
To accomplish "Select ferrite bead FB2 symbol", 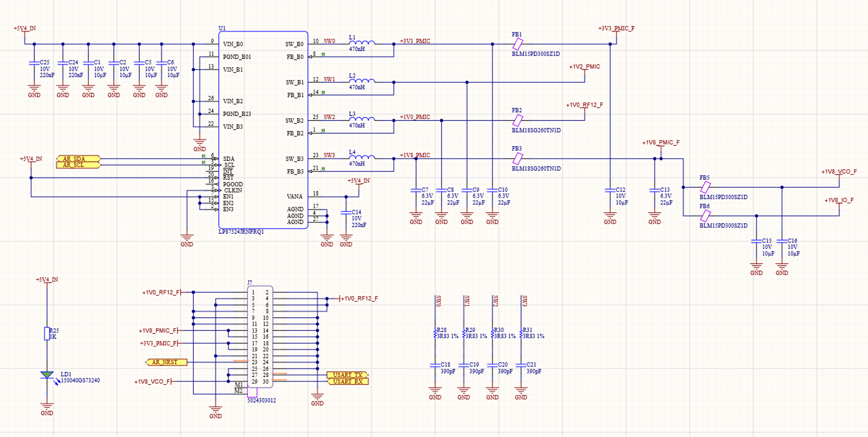I will point(517,120).
